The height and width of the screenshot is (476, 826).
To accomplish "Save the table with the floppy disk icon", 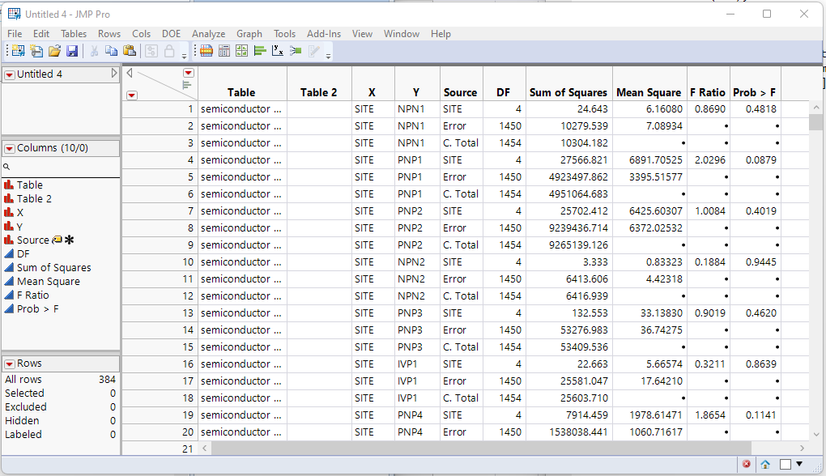I will 71,51.
